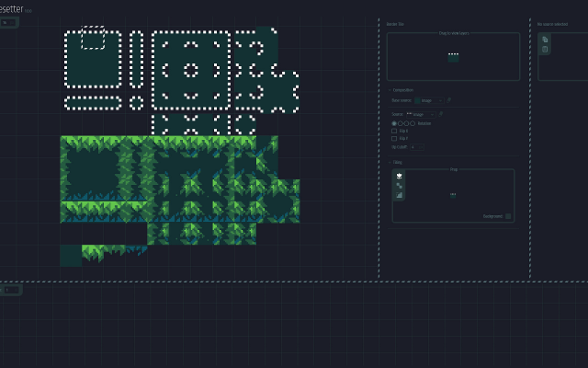Click the tile preview in Drag to view layers

click(453, 57)
